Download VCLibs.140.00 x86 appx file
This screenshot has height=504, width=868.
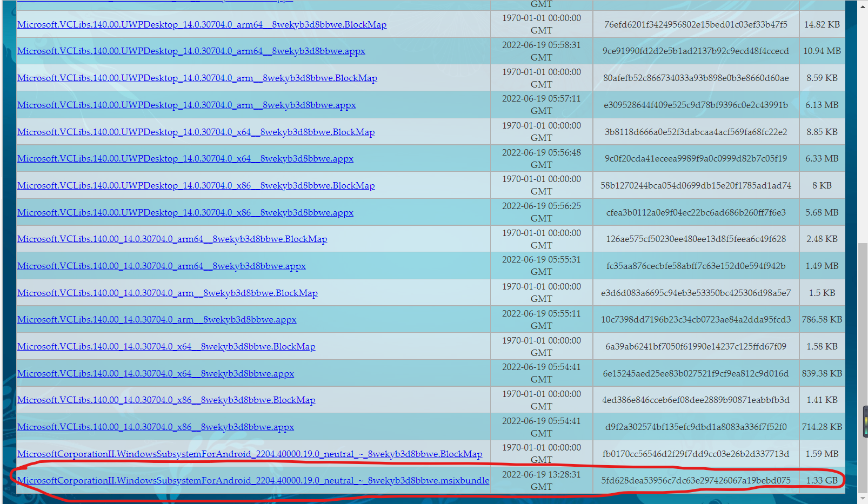coord(156,427)
